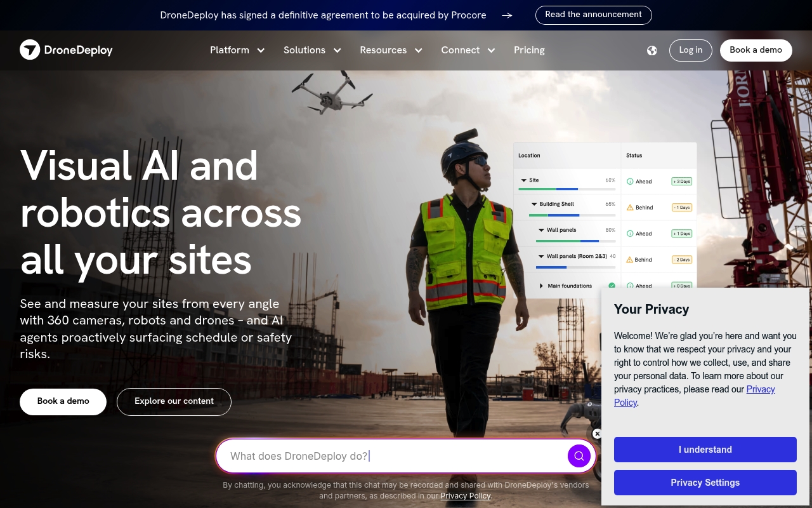Expand the Solutions menu
Screen dimensions: 812x508
[x=312, y=50]
